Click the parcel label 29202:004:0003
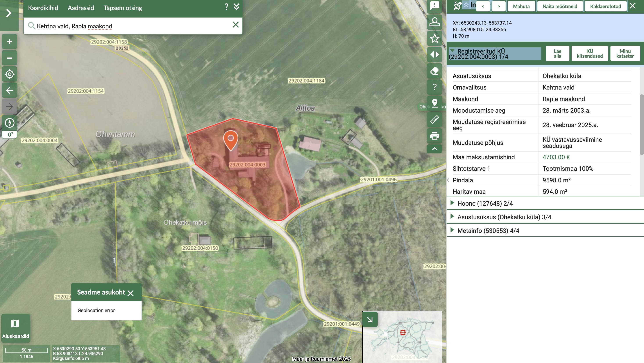This screenshot has height=363, width=644. pos(247,165)
